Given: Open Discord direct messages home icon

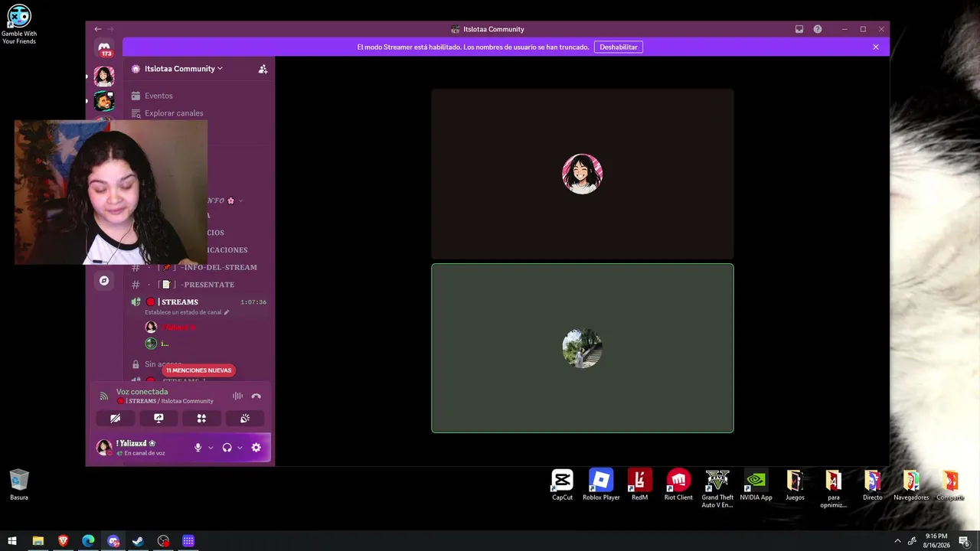Looking at the screenshot, I should point(104,47).
